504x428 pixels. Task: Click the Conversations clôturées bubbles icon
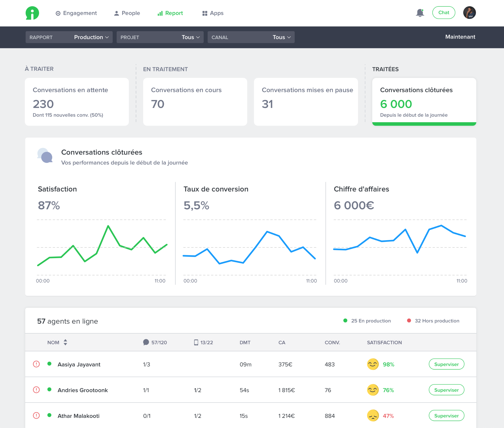(45, 156)
